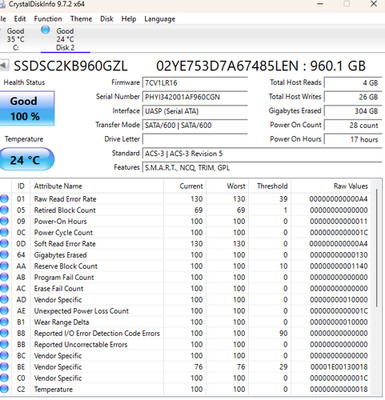Click the CrystalDiskInfo title bar app icon

pos(2,4)
